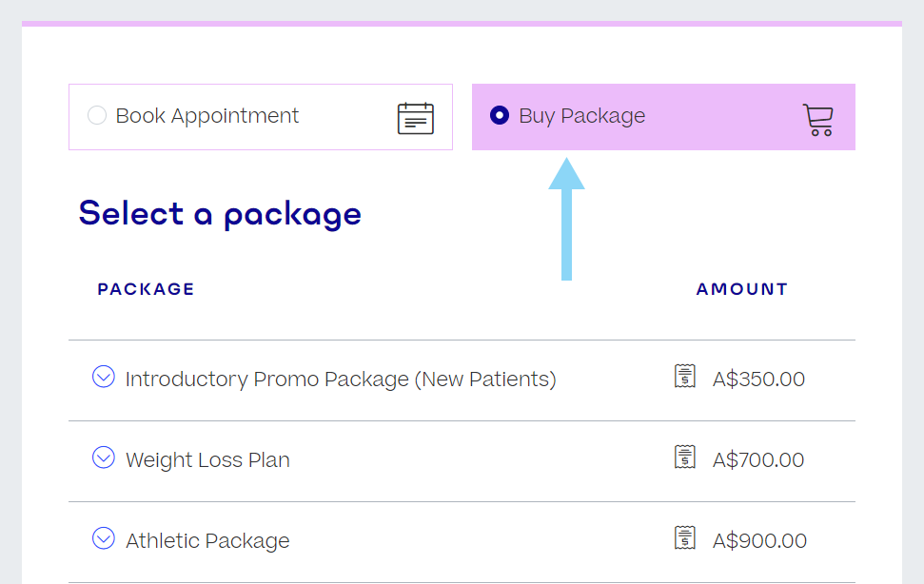
Task: Select the Book Appointment radio button
Action: 97,116
